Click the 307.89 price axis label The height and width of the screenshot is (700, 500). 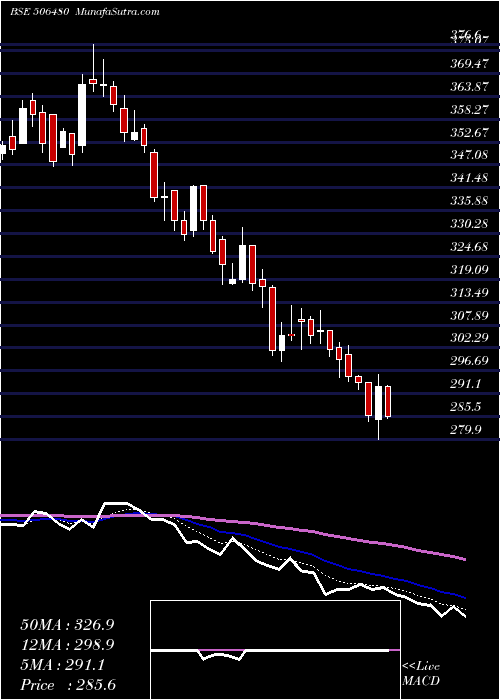click(469, 316)
